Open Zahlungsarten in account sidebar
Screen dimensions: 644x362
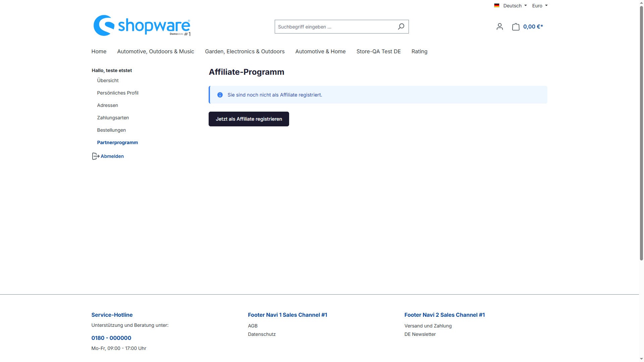point(113,118)
